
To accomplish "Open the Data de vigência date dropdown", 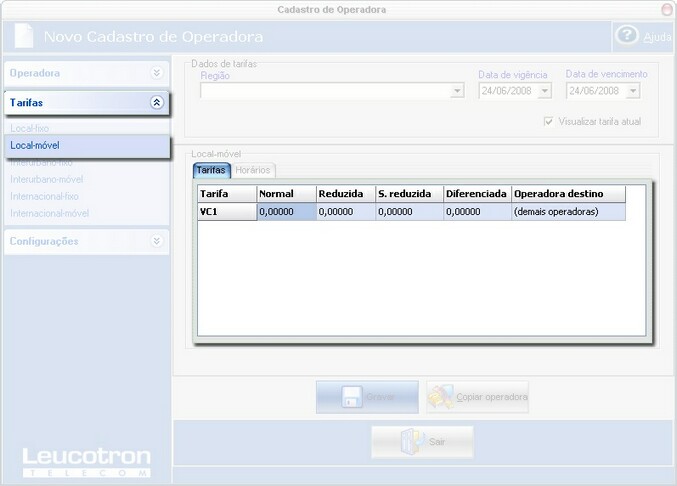I will 545,91.
